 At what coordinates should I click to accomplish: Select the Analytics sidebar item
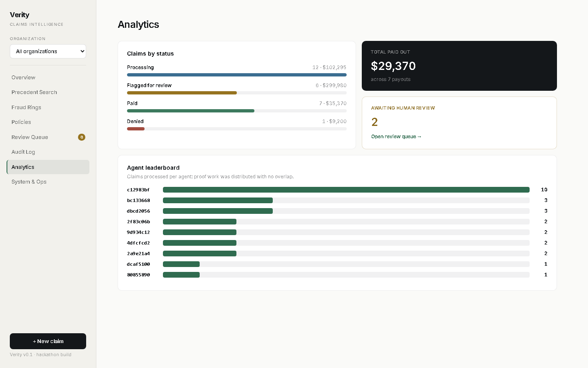[48, 167]
